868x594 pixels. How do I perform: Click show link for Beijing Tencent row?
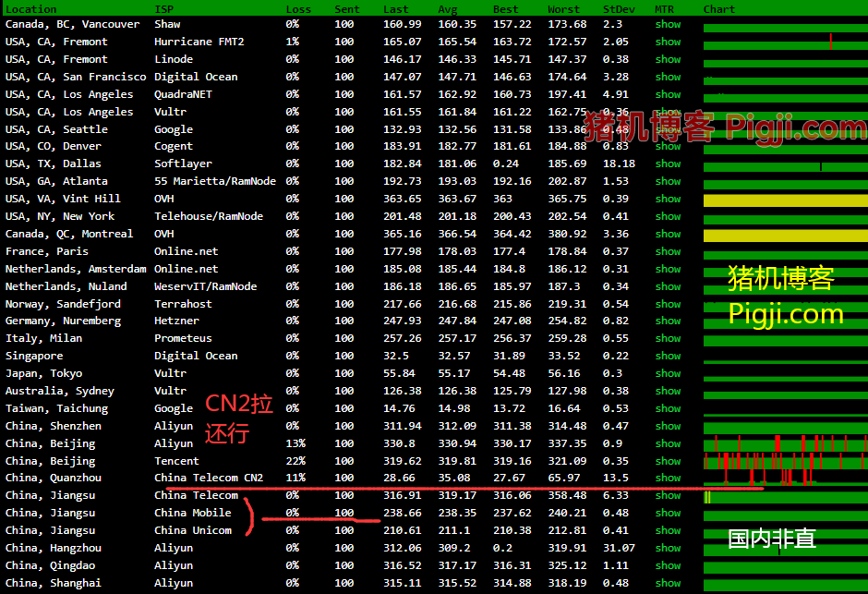(x=668, y=461)
